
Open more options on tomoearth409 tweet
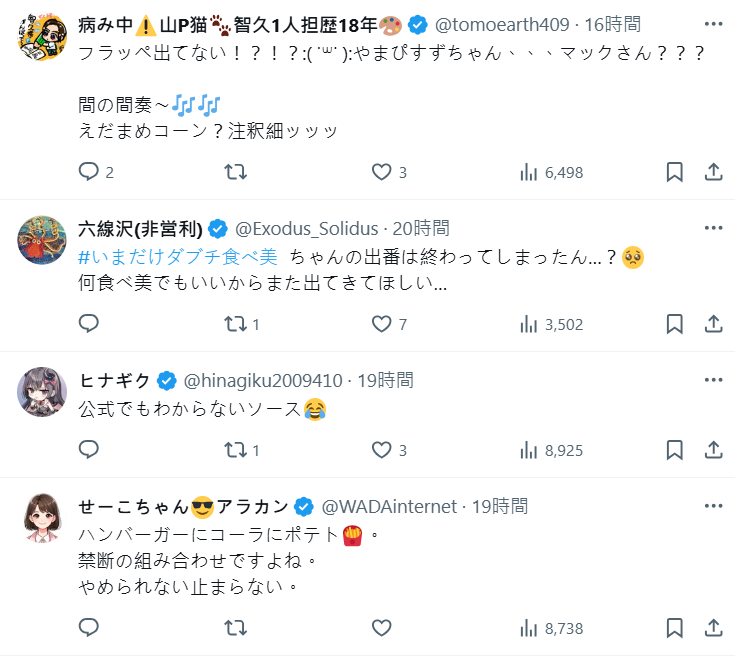click(x=713, y=23)
